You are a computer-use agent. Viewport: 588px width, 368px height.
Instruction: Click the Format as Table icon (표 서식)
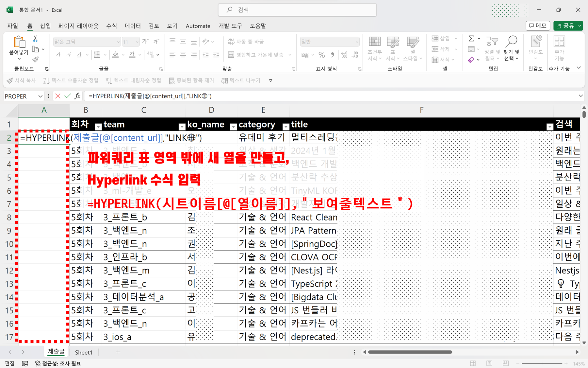coord(393,42)
